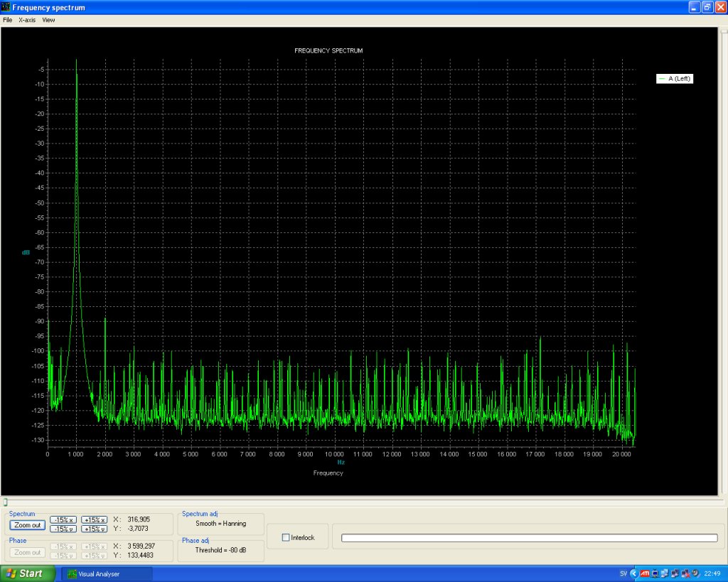This screenshot has width=728, height=582.
Task: Click the A (Left) legend entry
Action: pos(675,78)
